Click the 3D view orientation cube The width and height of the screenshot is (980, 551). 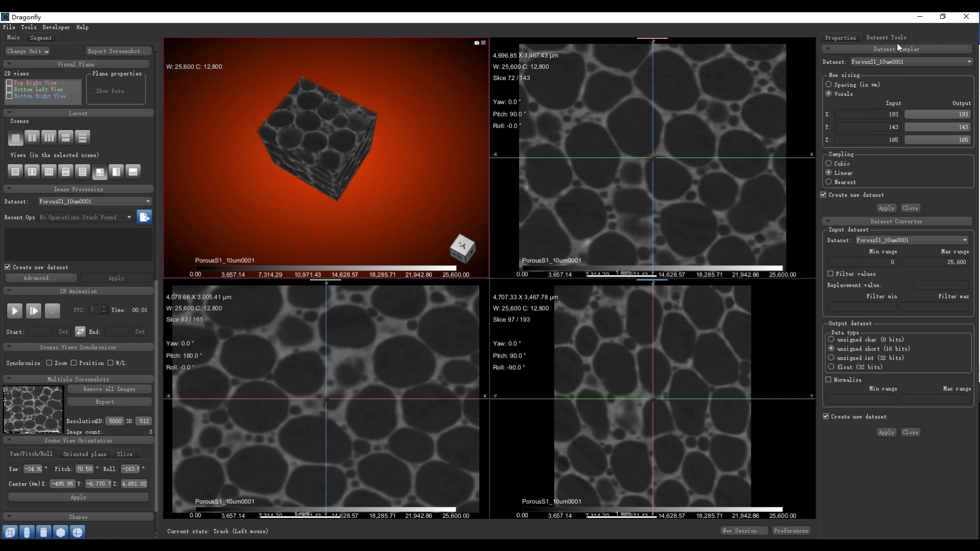462,248
